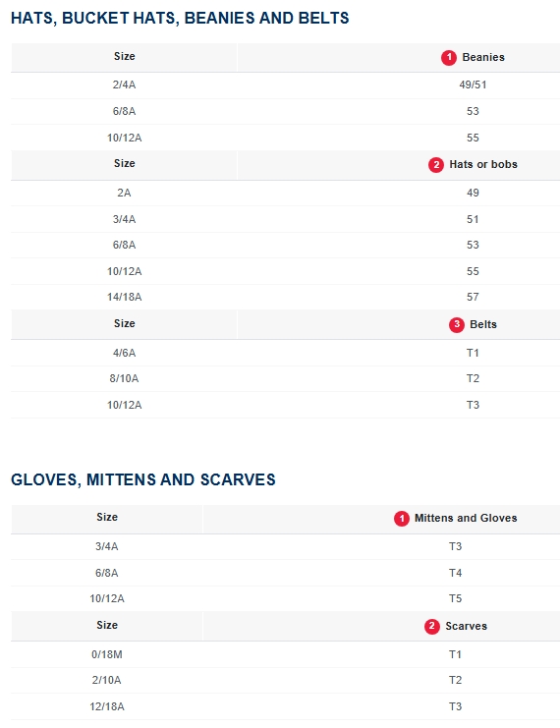Click the 57 hat measurement value
The image size is (560, 728).
point(473,297)
